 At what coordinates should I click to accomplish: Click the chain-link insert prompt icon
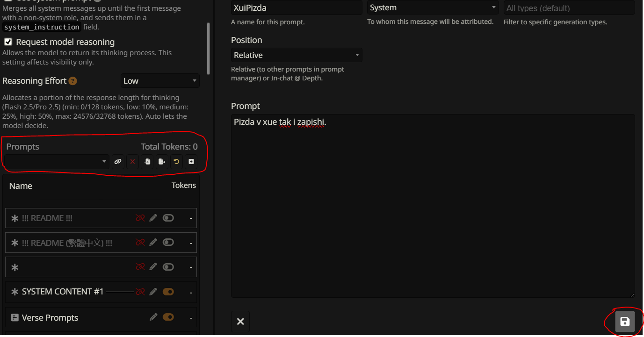coord(118,162)
